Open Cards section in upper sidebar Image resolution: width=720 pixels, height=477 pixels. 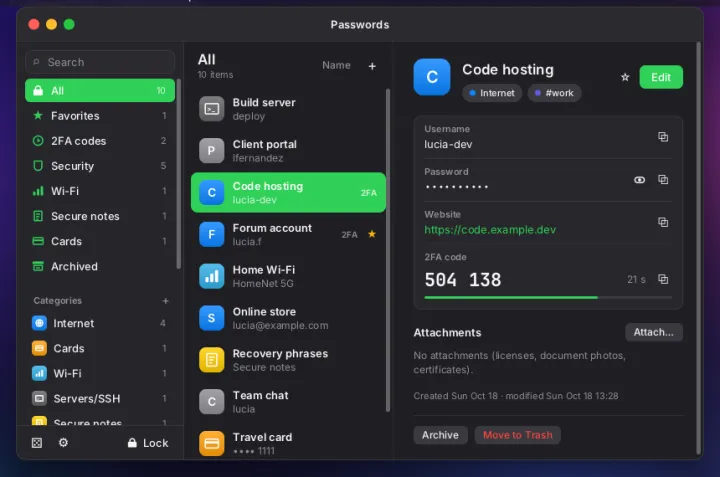tap(100, 241)
